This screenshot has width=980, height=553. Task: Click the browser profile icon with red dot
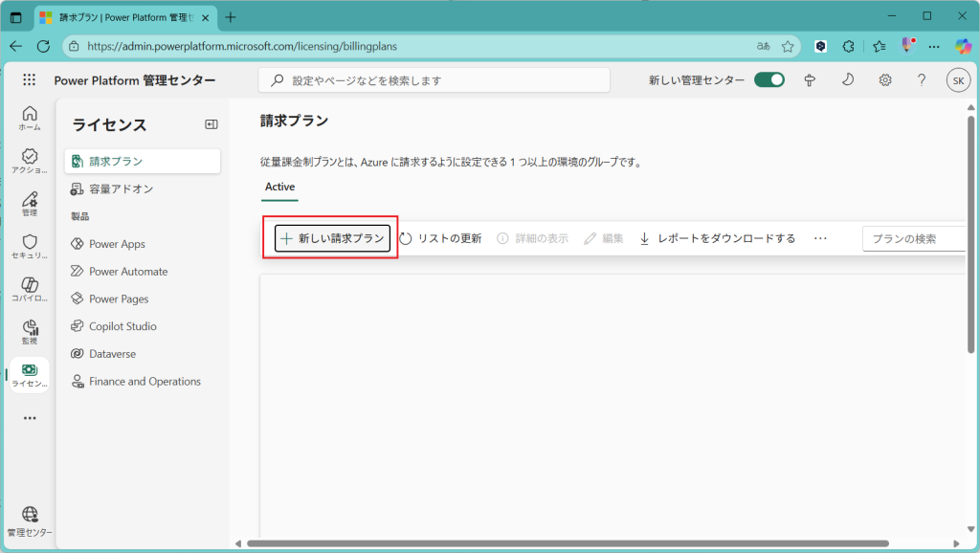[x=907, y=46]
